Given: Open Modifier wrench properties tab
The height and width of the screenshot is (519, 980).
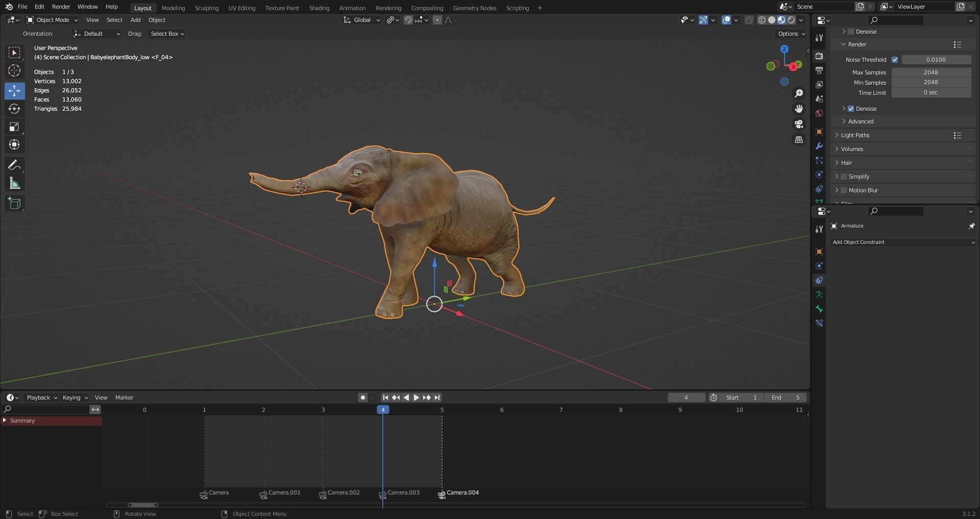Looking at the screenshot, I should tap(819, 146).
